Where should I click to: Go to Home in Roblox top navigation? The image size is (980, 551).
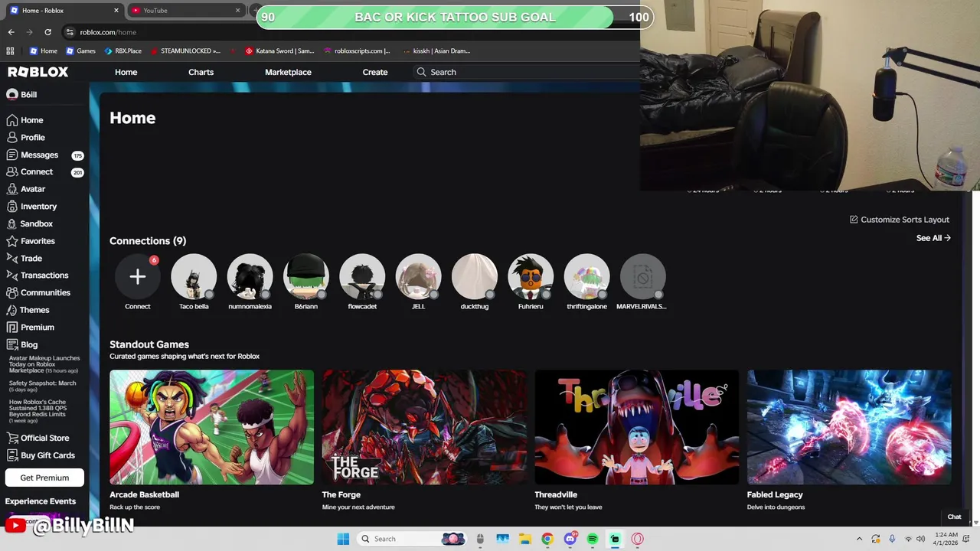tap(126, 72)
